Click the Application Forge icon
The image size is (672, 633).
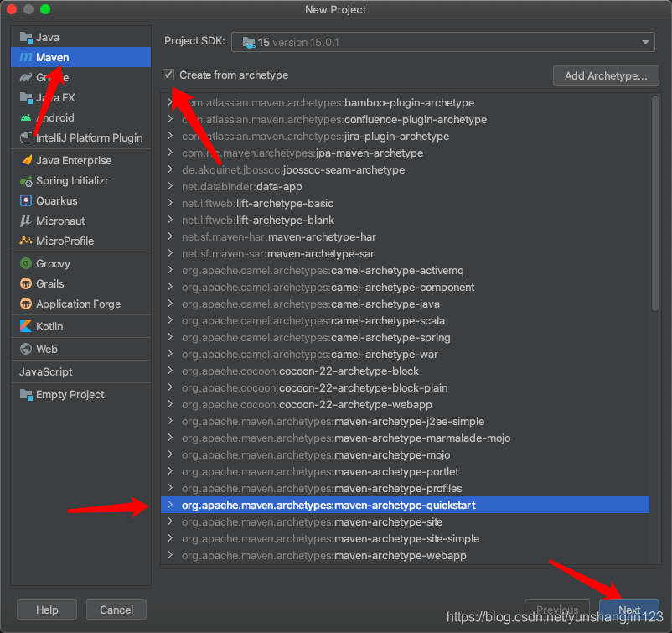click(26, 304)
